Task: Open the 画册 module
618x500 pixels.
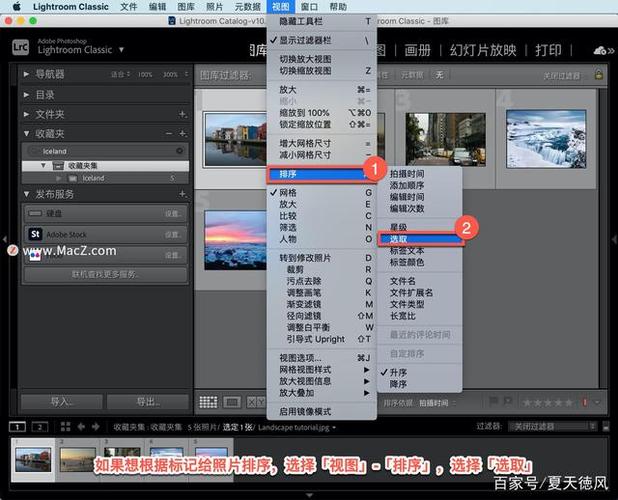Action: click(417, 50)
